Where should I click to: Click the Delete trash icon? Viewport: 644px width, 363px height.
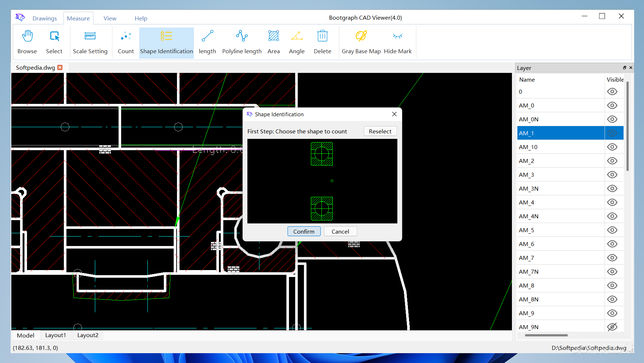(323, 36)
